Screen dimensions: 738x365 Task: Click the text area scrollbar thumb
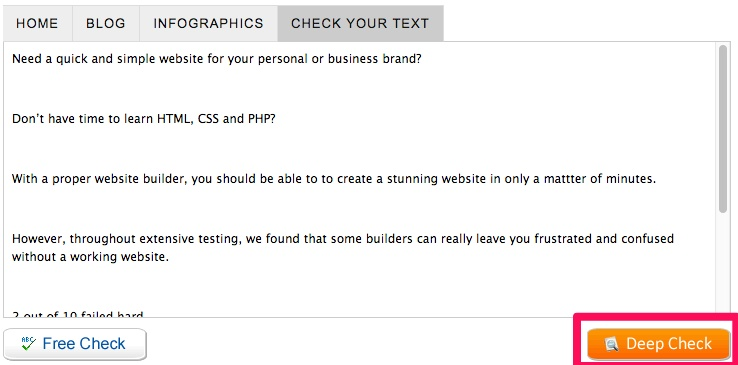coord(723,129)
